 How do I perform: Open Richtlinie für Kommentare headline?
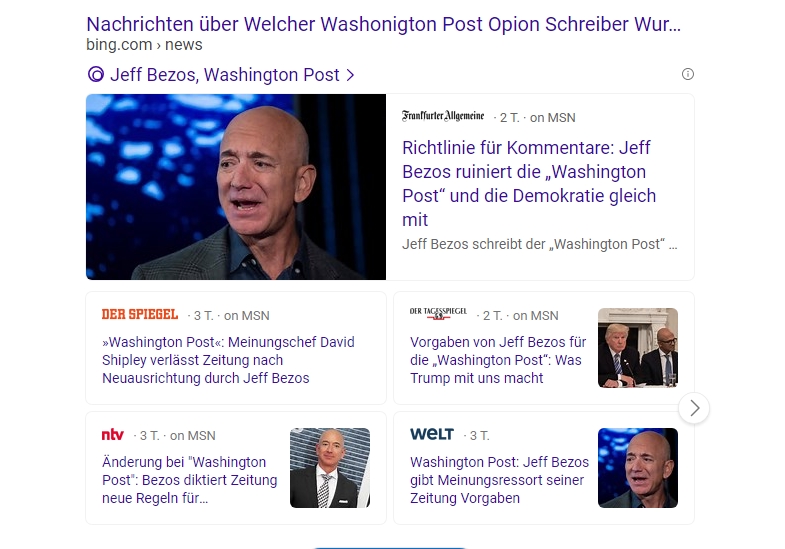(x=529, y=184)
